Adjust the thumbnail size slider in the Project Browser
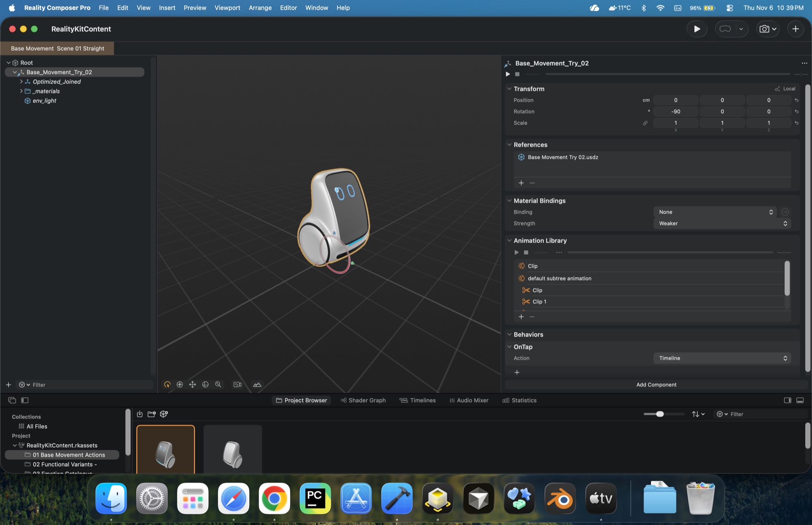This screenshot has width=812, height=525. point(660,414)
